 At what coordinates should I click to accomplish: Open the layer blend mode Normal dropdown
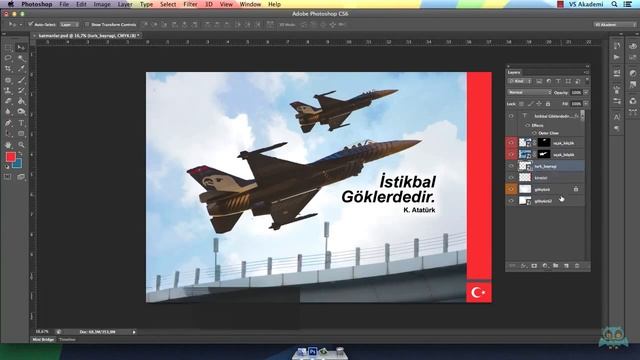[x=529, y=93]
